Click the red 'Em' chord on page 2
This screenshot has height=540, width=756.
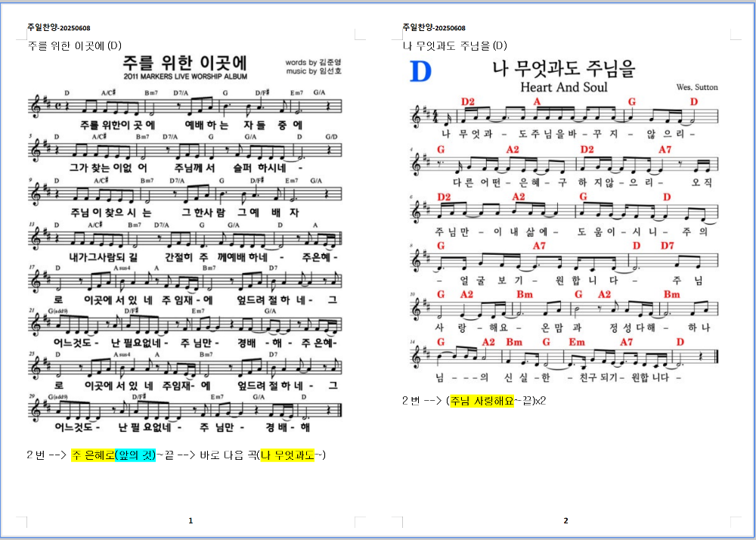click(576, 343)
